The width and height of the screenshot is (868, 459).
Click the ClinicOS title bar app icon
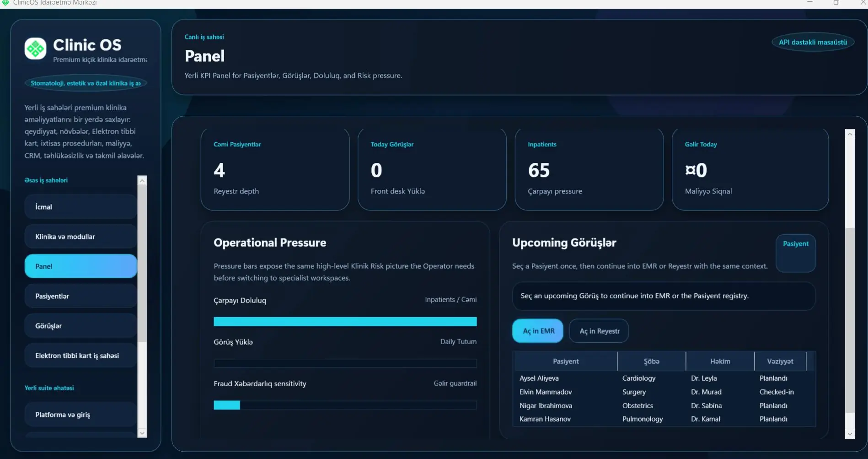tap(5, 3)
